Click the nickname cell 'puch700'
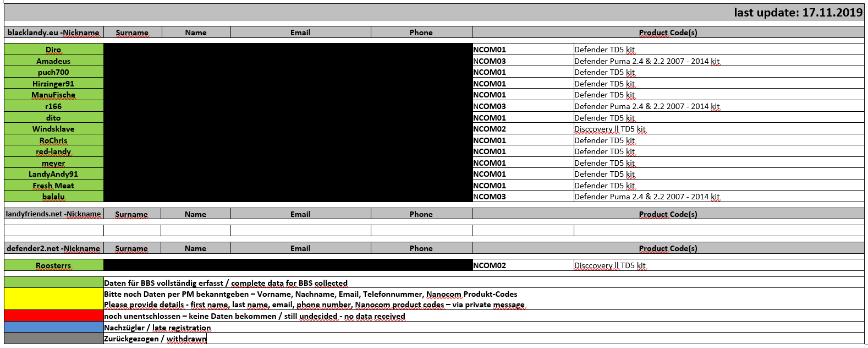The width and height of the screenshot is (868, 348). 53,72
